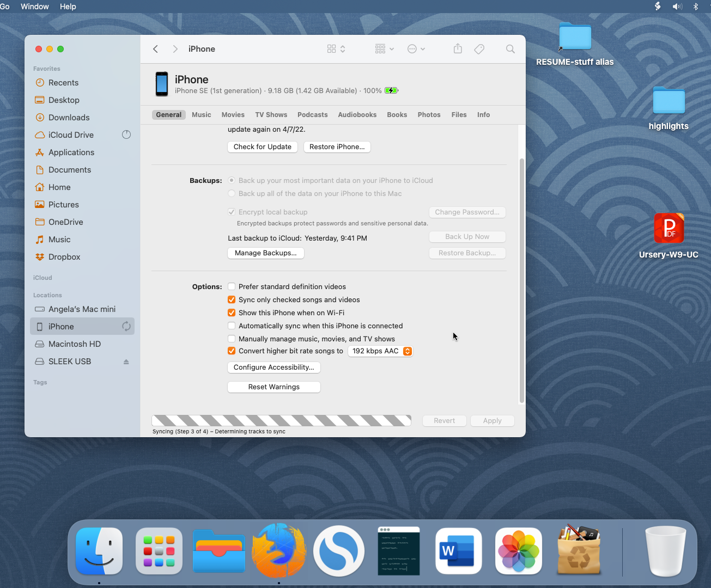The image size is (711, 588).
Task: Eject the SLEEK USB drive
Action: click(x=126, y=362)
